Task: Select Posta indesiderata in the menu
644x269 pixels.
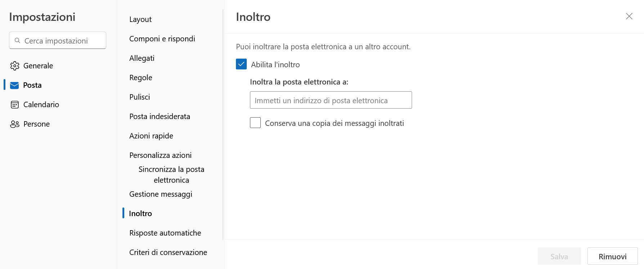Action: 160,117
